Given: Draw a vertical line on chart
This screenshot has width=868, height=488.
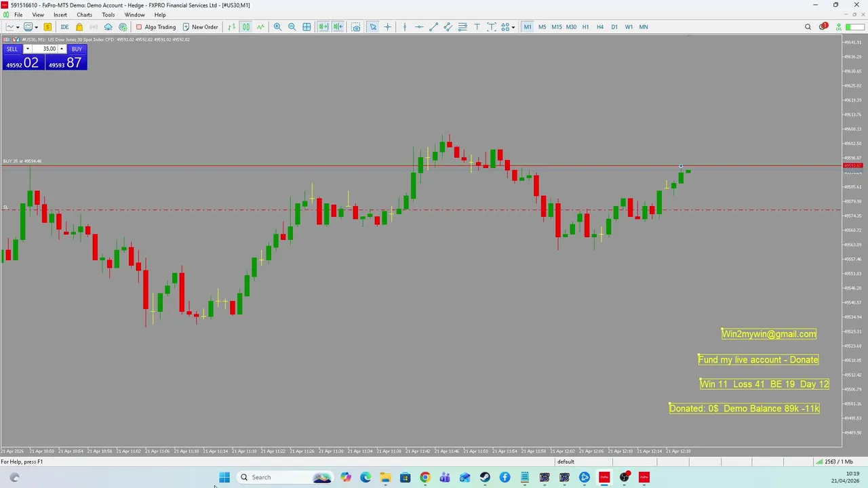Looking at the screenshot, I should coord(405,27).
